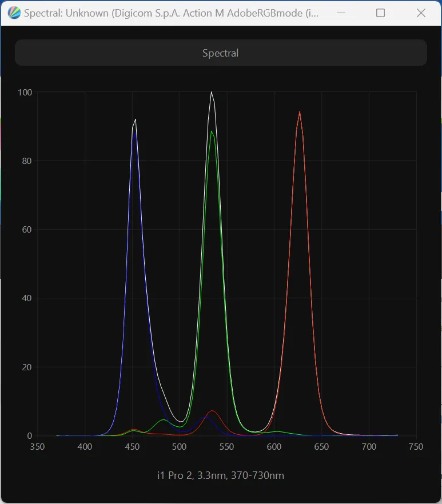Click the white curve peak at 100

tap(212, 93)
